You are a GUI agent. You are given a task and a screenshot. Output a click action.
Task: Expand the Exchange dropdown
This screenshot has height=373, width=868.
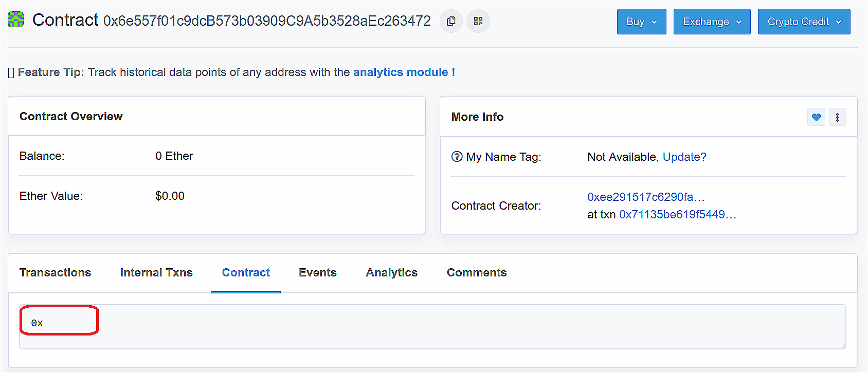712,22
